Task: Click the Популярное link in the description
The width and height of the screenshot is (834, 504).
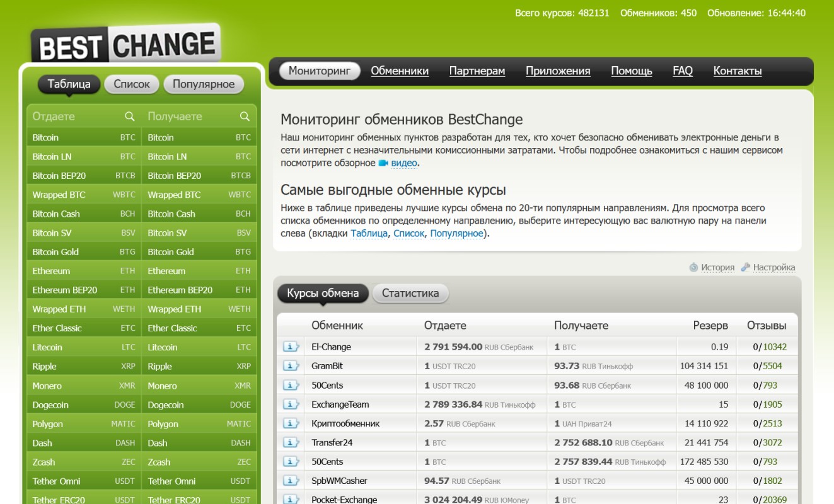Action: 457,233
